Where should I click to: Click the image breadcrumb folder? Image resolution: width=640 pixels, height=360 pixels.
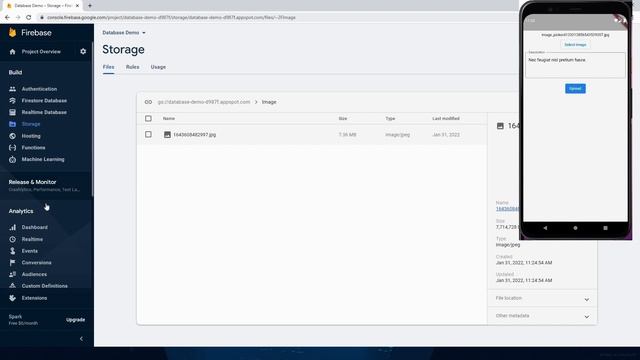coord(269,102)
